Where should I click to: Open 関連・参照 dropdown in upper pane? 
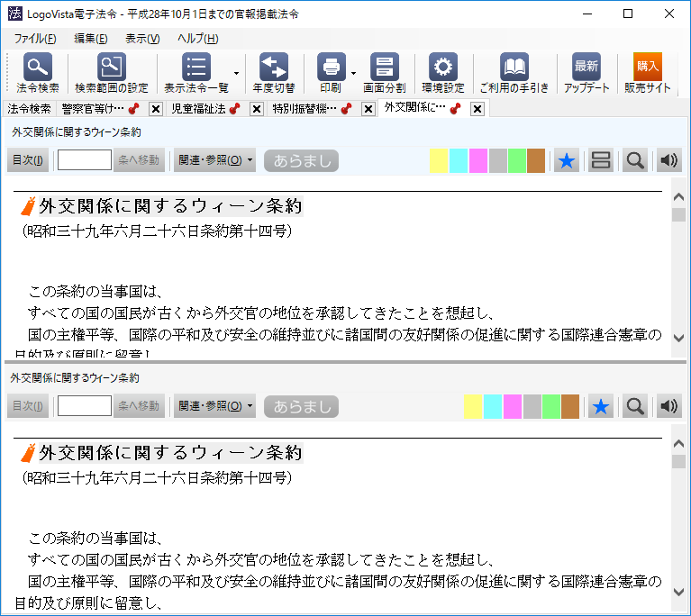pos(214,160)
